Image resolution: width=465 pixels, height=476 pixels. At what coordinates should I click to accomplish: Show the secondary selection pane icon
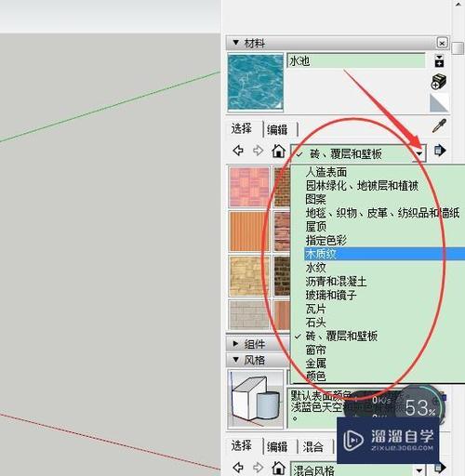[x=439, y=61]
